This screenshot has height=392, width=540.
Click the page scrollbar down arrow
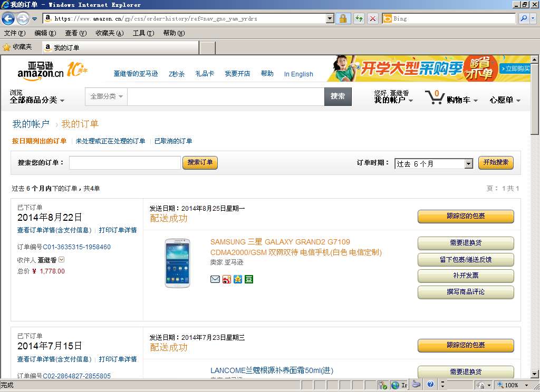coord(535,374)
